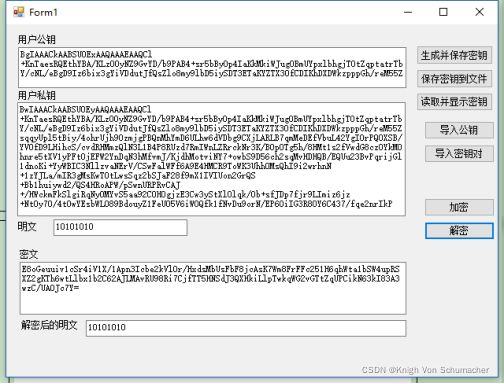Click the Form1 application icon in the title bar

pyautogui.click(x=18, y=12)
